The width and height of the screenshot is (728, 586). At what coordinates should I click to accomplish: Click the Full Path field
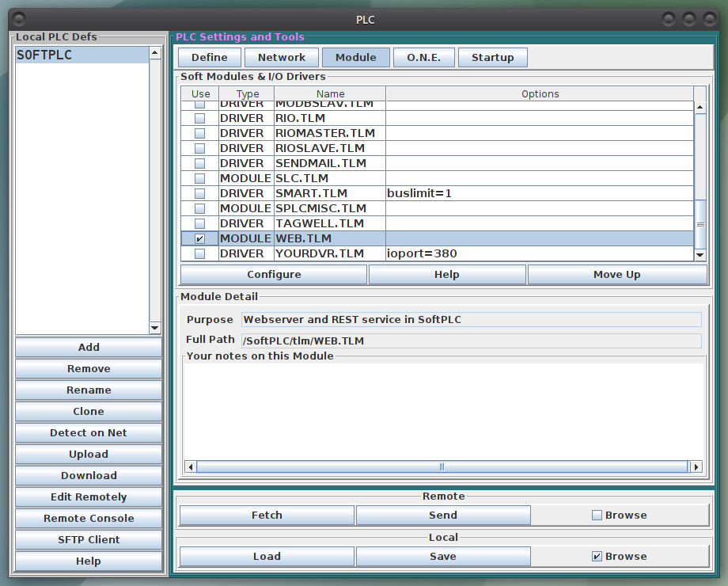click(x=472, y=341)
